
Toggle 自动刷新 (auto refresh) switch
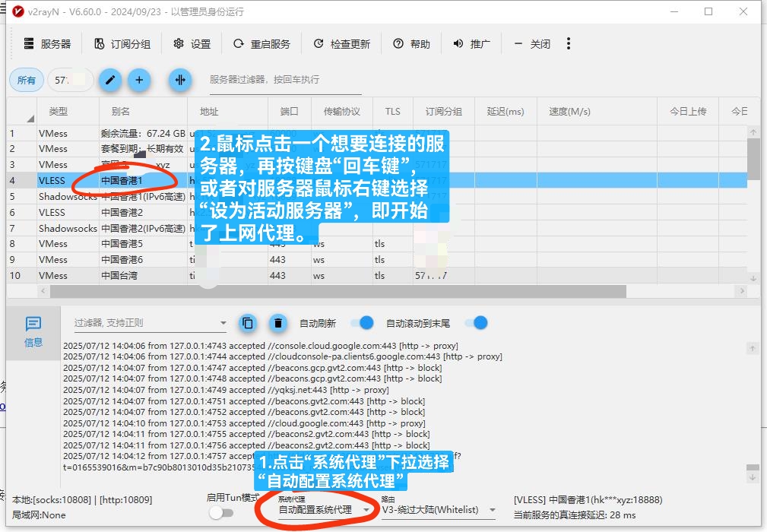click(x=363, y=323)
